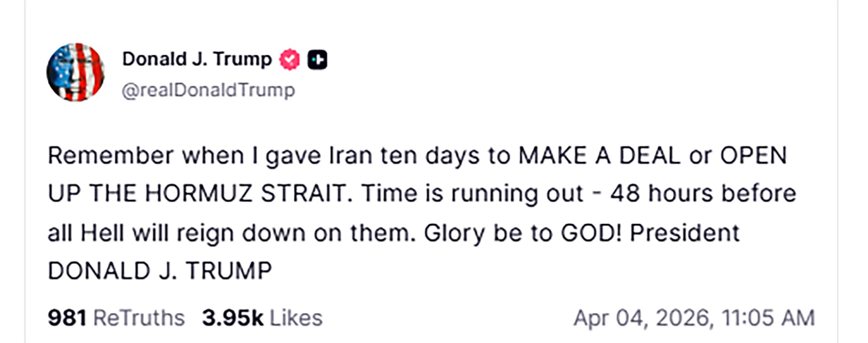868x343 pixels.
Task: Click the @realDonaldTrump handle
Action: click(208, 90)
